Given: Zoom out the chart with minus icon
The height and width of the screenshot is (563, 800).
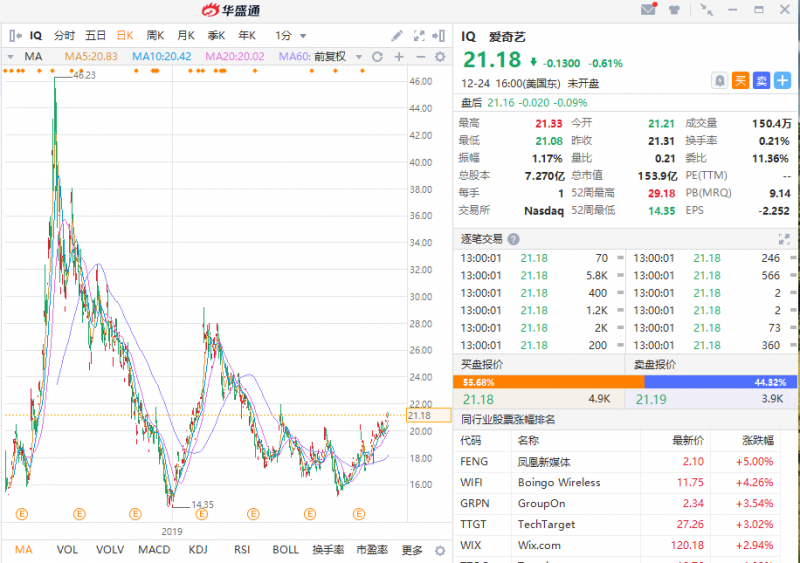Looking at the screenshot, I should (x=420, y=57).
